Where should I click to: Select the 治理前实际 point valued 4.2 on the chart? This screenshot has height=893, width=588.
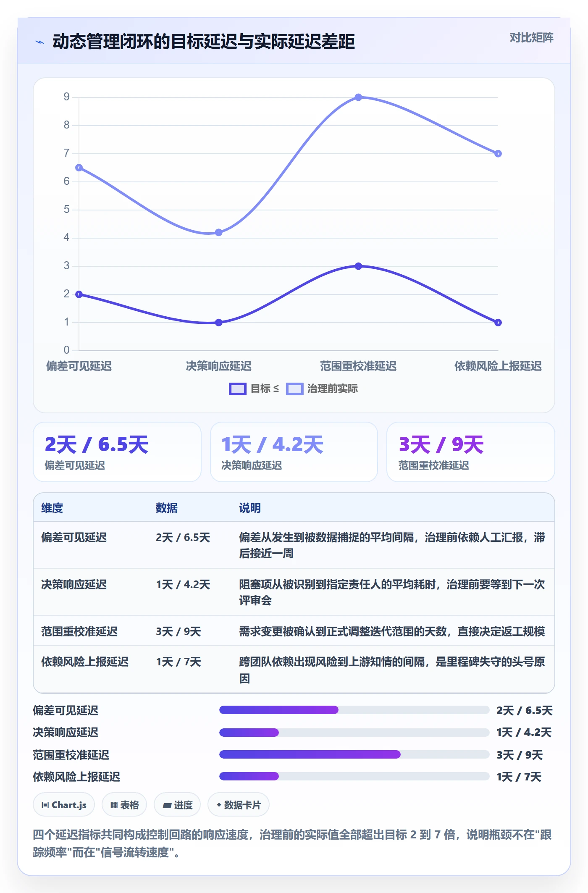point(218,232)
